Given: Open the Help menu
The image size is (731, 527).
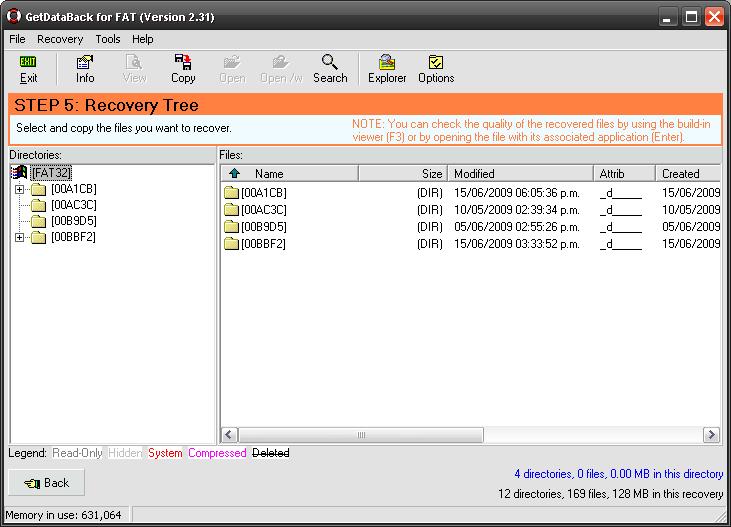Looking at the screenshot, I should click(x=143, y=39).
